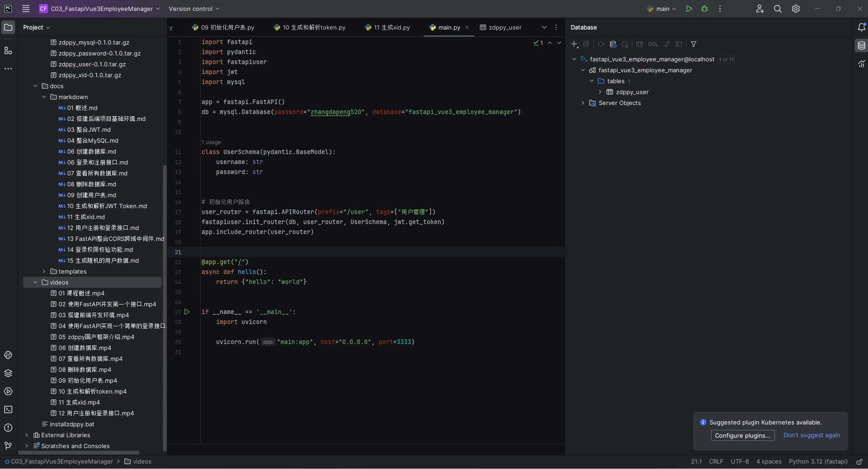The width and height of the screenshot is (868, 469).
Task: Toggle the Project tool window folder icon
Action: [x=8, y=27]
